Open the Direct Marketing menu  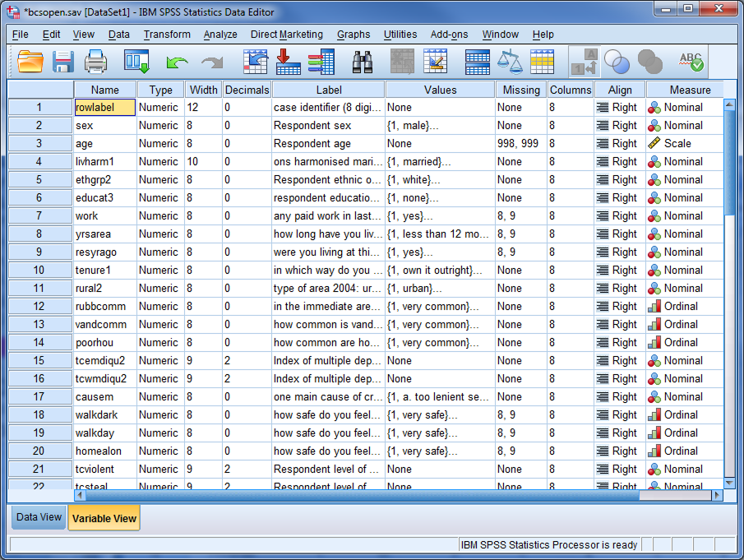coord(287,35)
